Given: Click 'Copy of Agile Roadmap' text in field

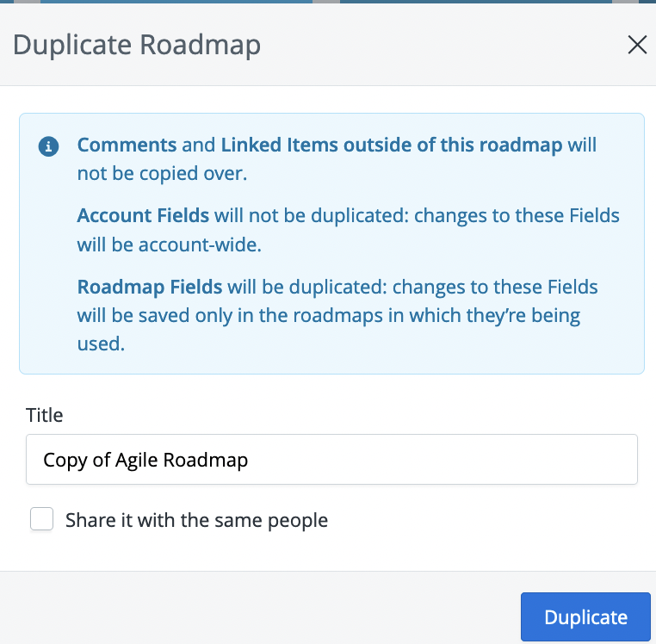Looking at the screenshot, I should point(145,460).
